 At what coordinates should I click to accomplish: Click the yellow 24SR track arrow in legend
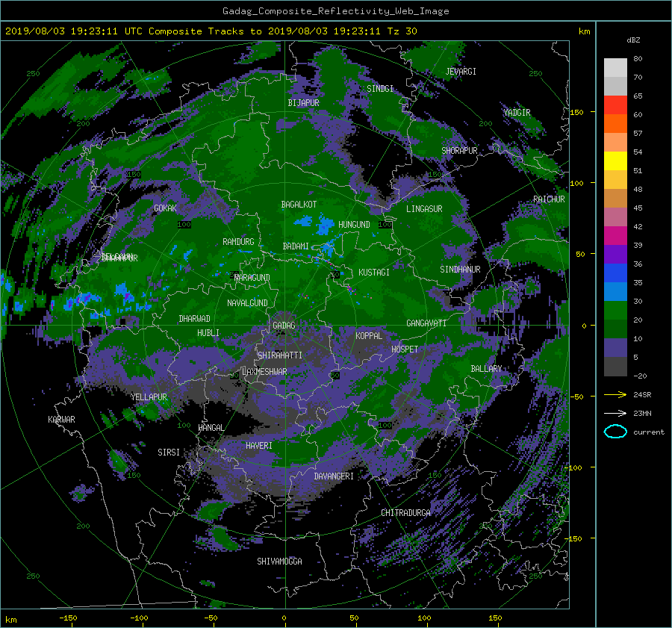[615, 394]
